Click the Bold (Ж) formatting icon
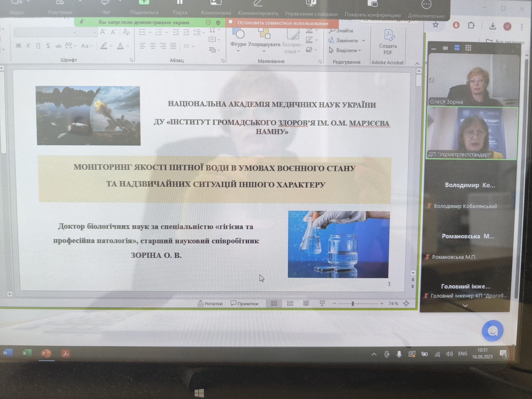The image size is (532, 399). point(18,46)
